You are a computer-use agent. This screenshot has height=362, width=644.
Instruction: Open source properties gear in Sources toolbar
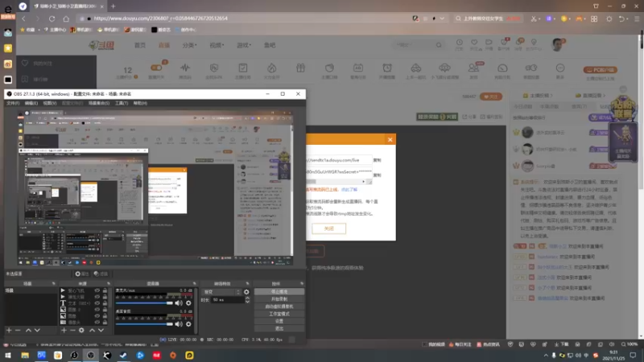(x=81, y=330)
